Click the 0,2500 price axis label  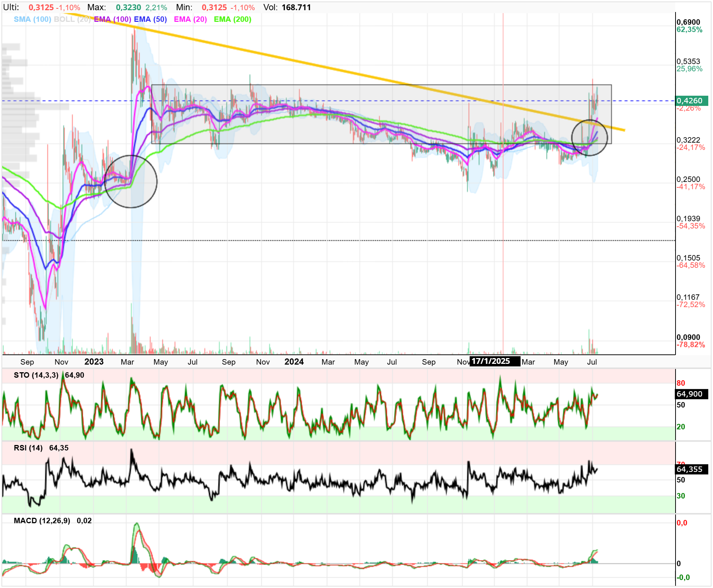click(688, 179)
